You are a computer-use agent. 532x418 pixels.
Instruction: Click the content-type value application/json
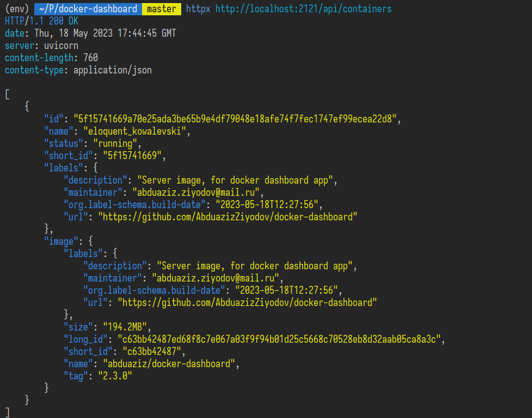[113, 70]
